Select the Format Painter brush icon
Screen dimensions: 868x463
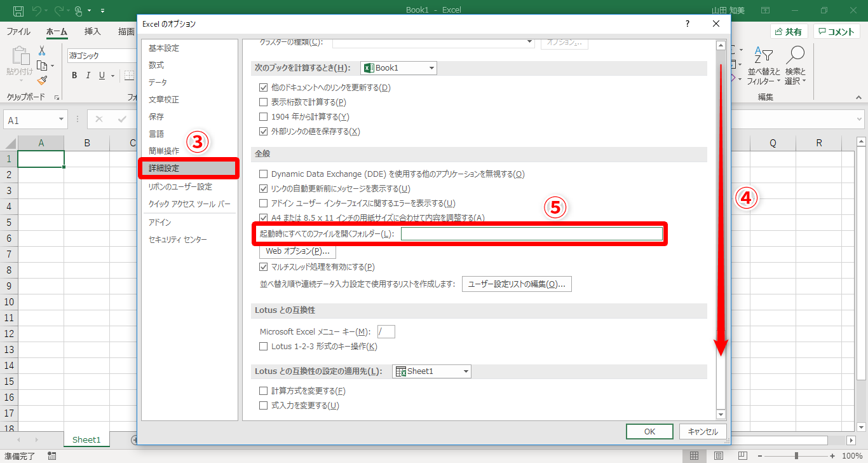point(42,80)
